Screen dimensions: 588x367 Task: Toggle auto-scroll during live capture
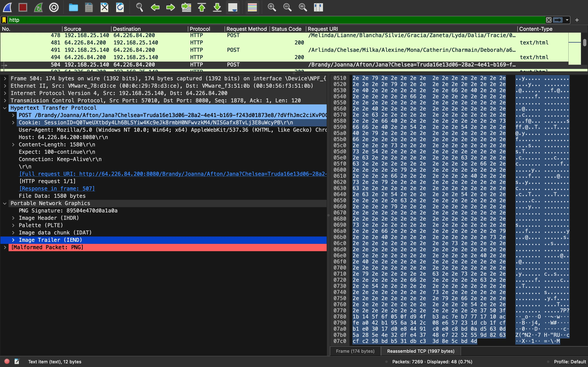233,7
